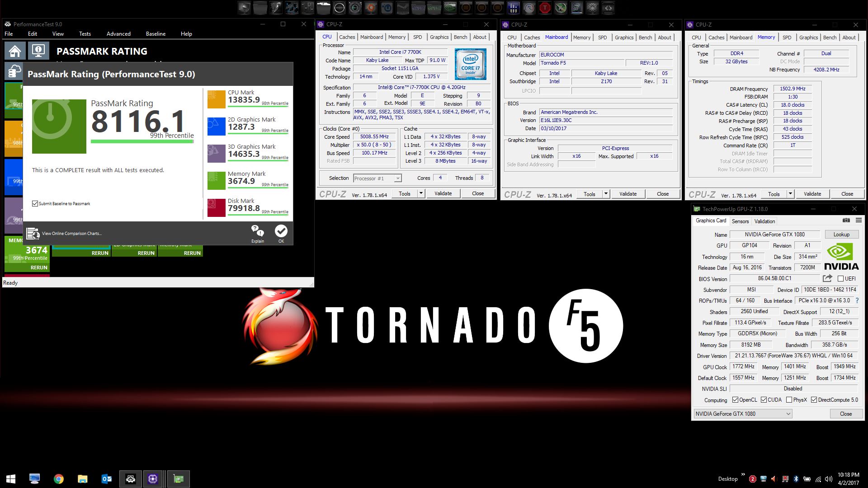868x488 pixels.
Task: Toggle the OpenCL checkbox
Action: (735, 400)
